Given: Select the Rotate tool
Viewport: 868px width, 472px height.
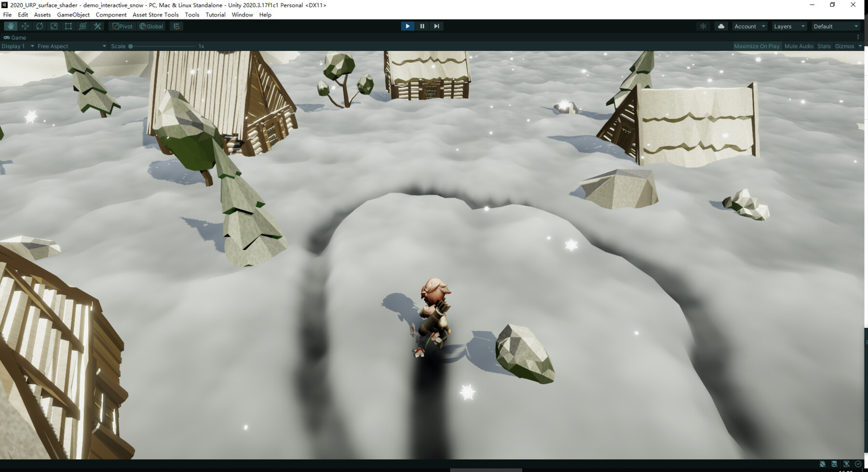Looking at the screenshot, I should [39, 26].
